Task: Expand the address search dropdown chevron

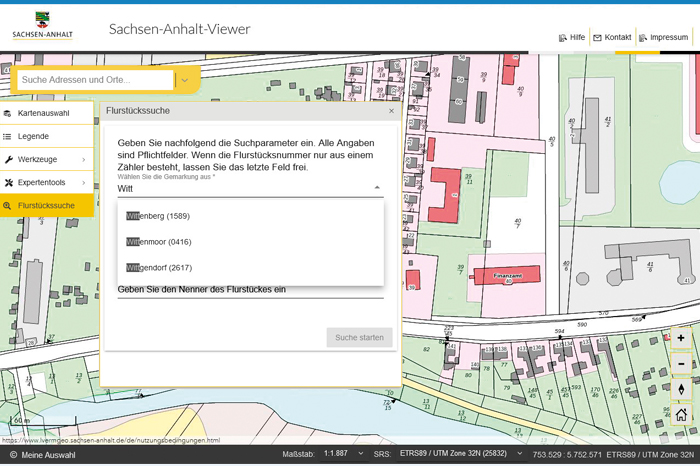Action: coord(185,80)
